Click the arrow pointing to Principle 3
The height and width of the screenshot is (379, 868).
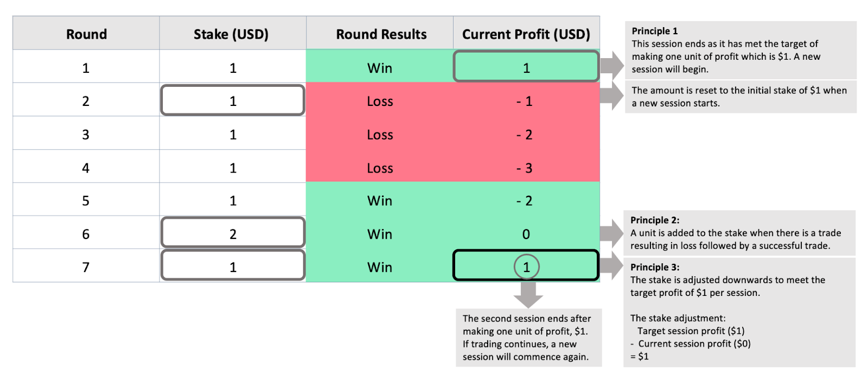(612, 266)
